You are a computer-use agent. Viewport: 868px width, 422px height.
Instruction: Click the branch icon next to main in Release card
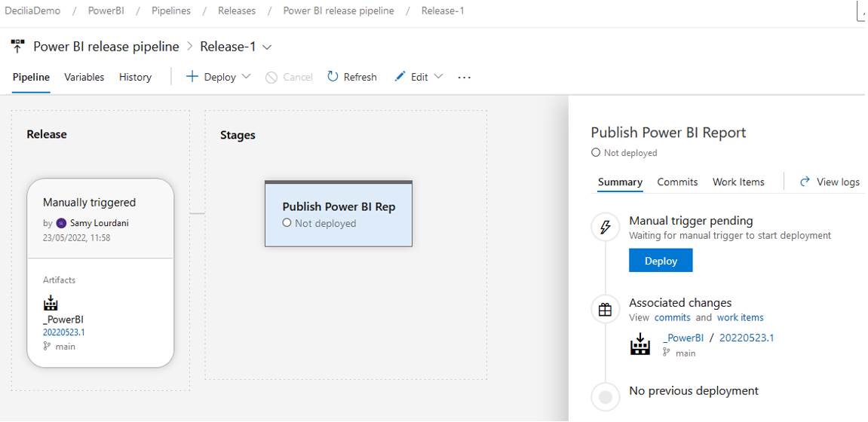point(47,347)
